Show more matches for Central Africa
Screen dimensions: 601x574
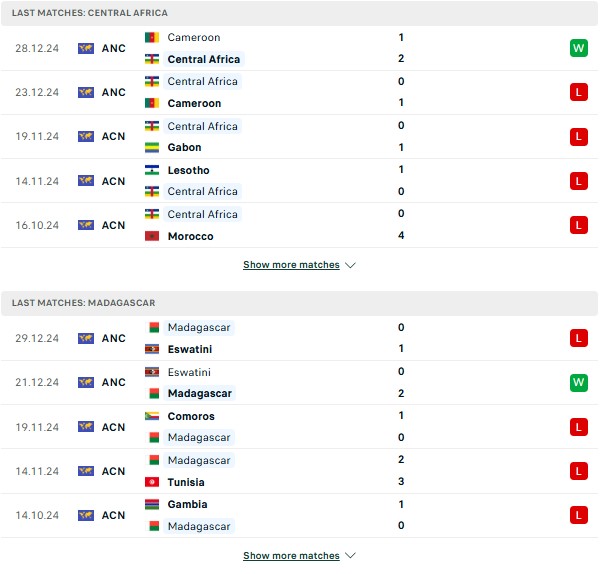pyautogui.click(x=291, y=265)
